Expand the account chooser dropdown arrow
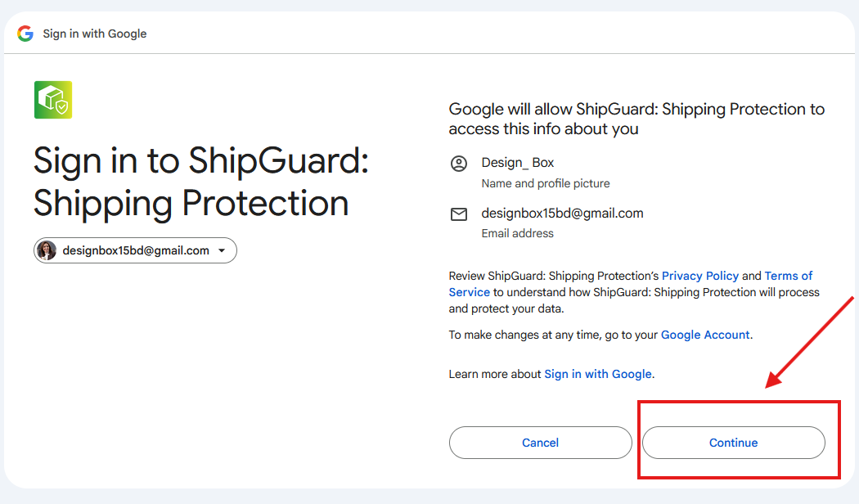The height and width of the screenshot is (504, 859). (222, 250)
